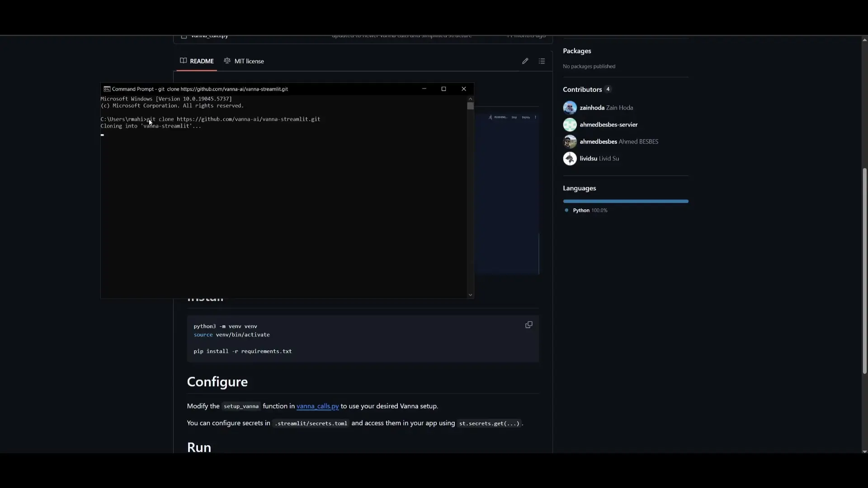Viewport: 868px width, 488px height.
Task: Open the Contributors heading link
Action: tap(582, 89)
